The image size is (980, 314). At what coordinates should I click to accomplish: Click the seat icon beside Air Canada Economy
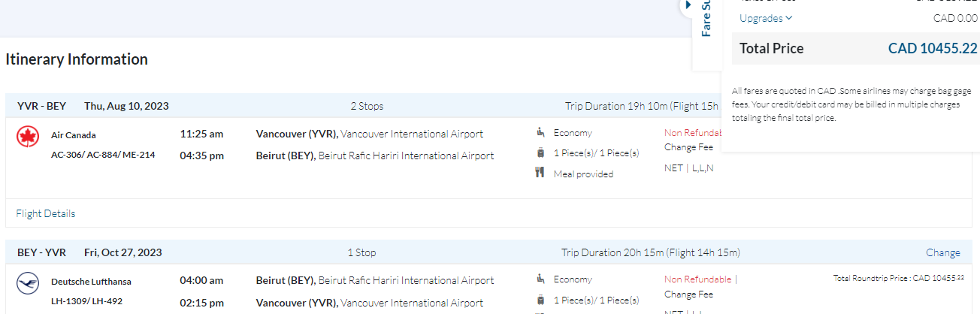(x=540, y=133)
